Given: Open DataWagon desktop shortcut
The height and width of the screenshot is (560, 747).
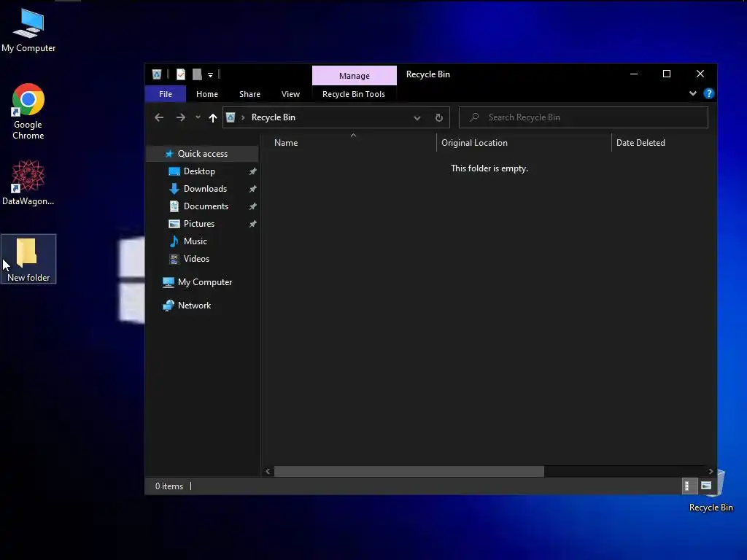Looking at the screenshot, I should click(x=28, y=183).
